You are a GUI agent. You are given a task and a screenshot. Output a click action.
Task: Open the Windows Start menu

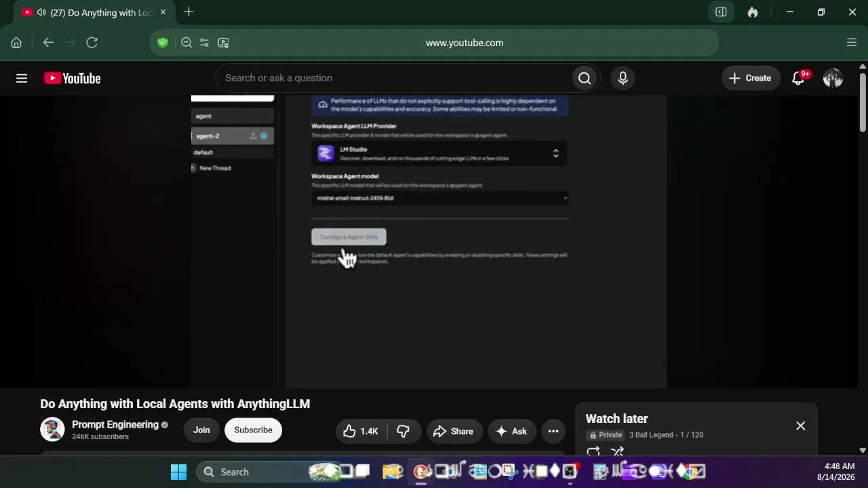coord(178,472)
